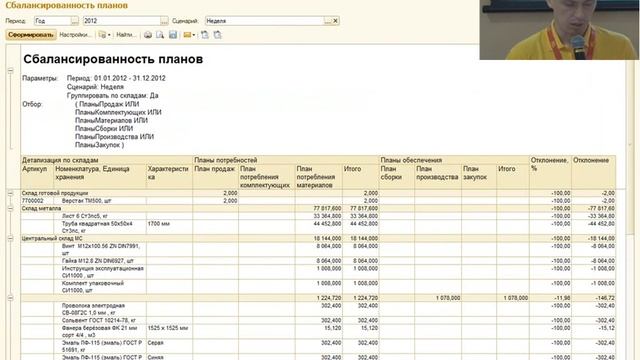Select the Фанера берёзовая ФК 21 мм cell
Image resolution: width=640 pixels, height=360 pixels.
point(100,331)
